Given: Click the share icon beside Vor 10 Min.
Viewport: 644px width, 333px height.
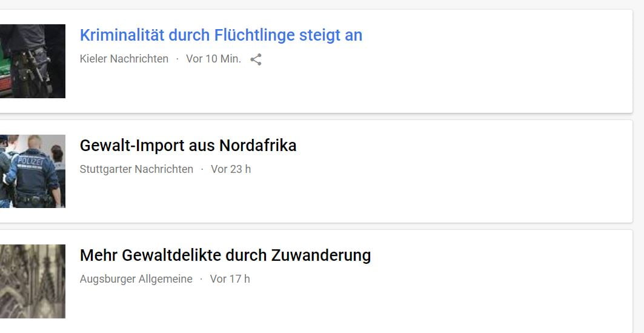Looking at the screenshot, I should coord(256,59).
